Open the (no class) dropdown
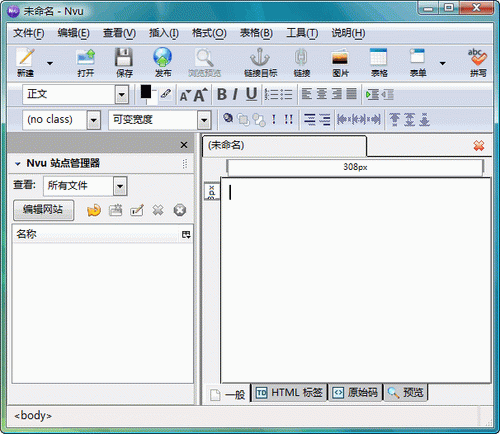Image resolution: width=500 pixels, height=434 pixels. 61,120
